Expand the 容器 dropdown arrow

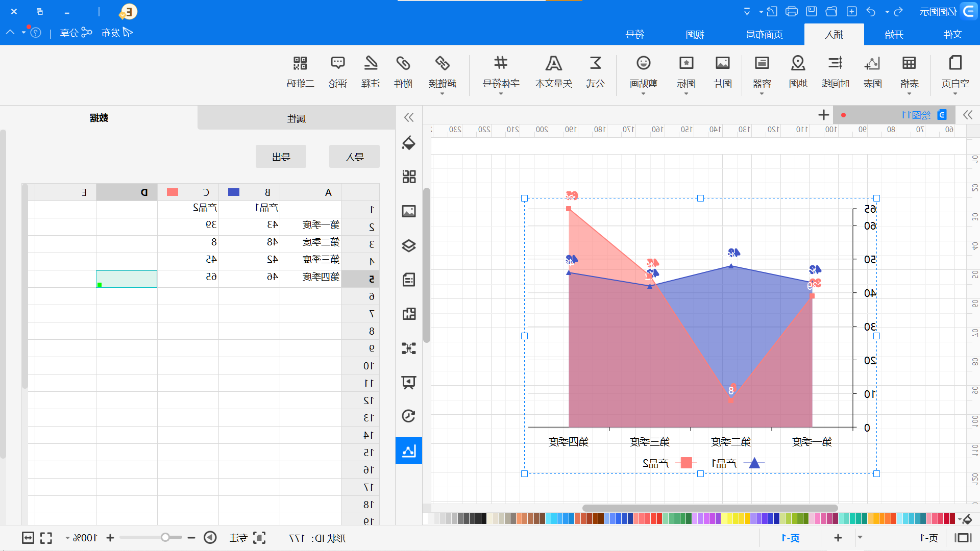click(762, 94)
